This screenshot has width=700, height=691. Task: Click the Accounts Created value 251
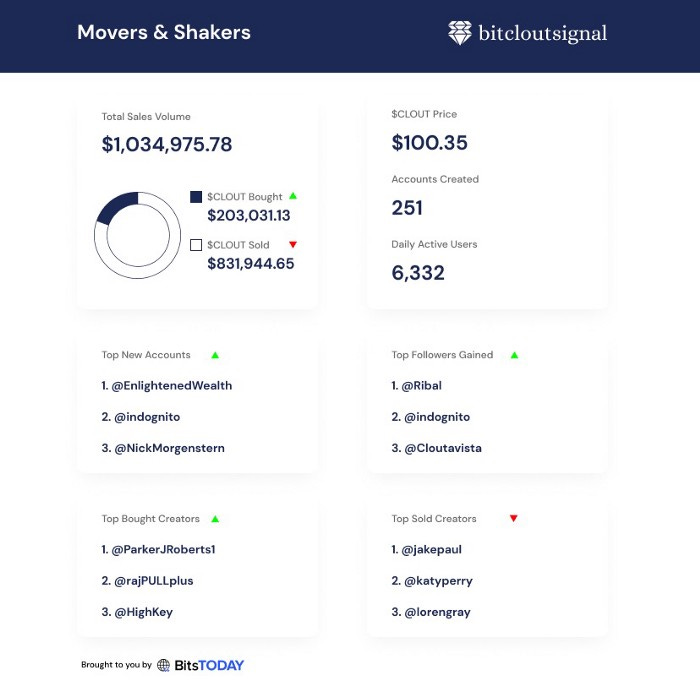coord(407,208)
